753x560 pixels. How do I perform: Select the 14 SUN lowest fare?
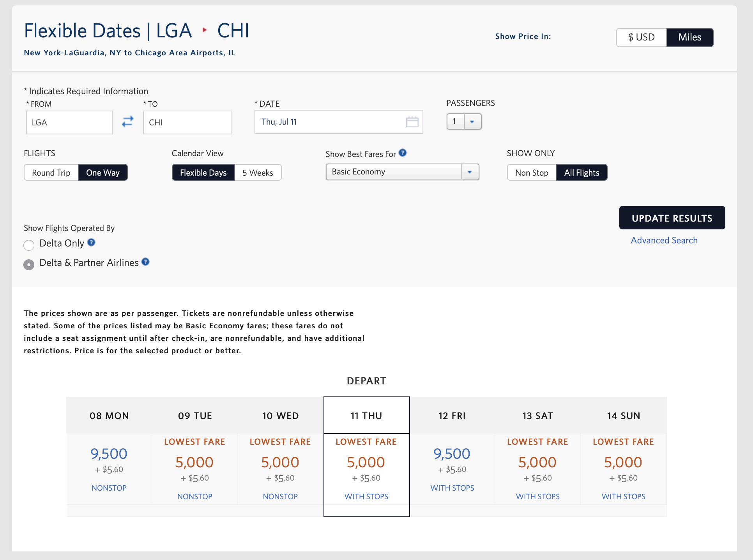tap(624, 469)
